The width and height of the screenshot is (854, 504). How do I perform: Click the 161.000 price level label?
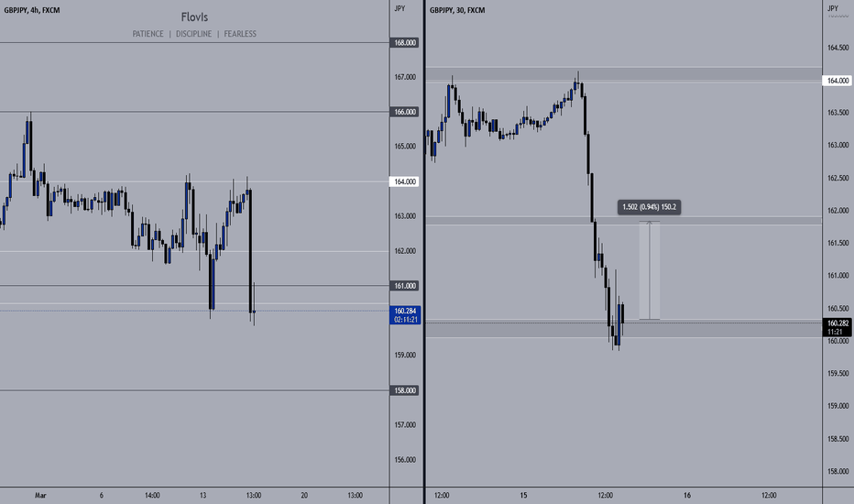coord(404,286)
